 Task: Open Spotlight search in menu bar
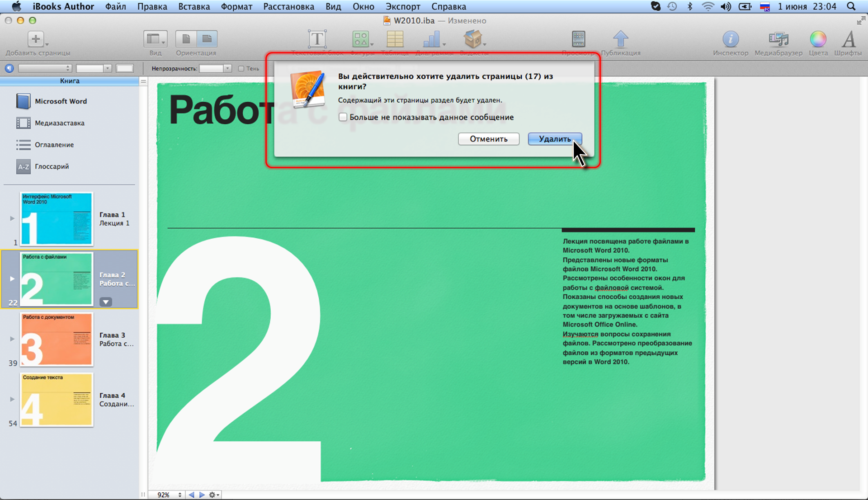click(851, 6)
